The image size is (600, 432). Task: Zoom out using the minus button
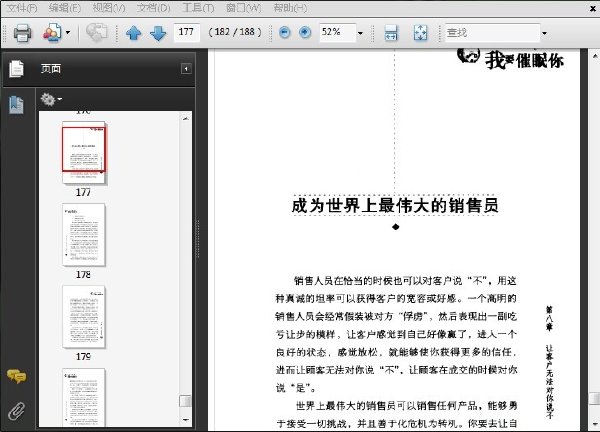pyautogui.click(x=284, y=33)
